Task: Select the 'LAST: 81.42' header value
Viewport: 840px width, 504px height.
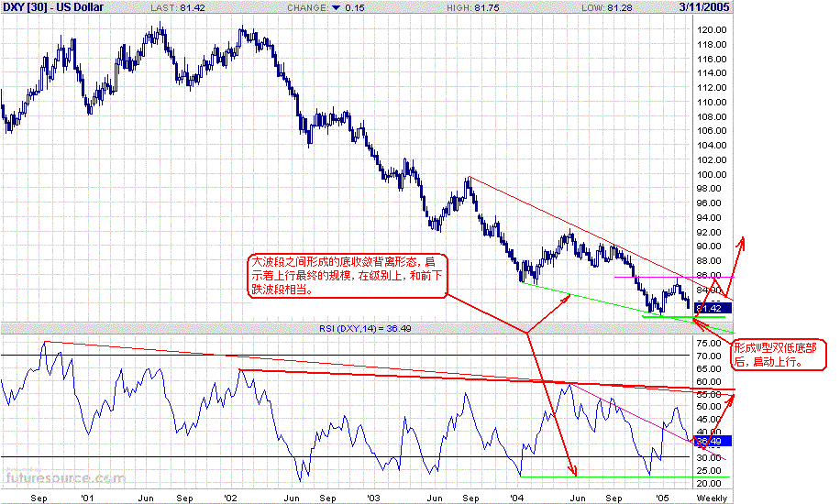Action: click(x=177, y=7)
